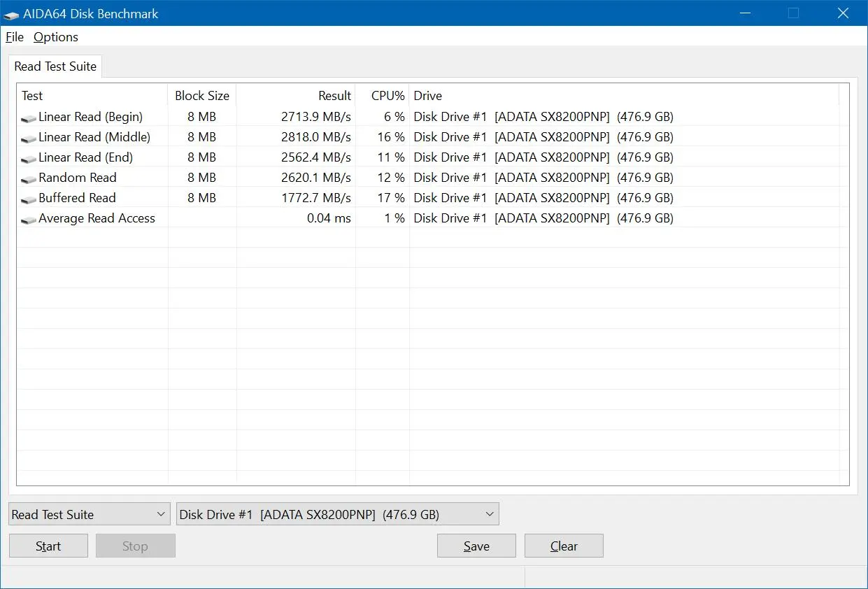Start the disk benchmark

click(48, 546)
